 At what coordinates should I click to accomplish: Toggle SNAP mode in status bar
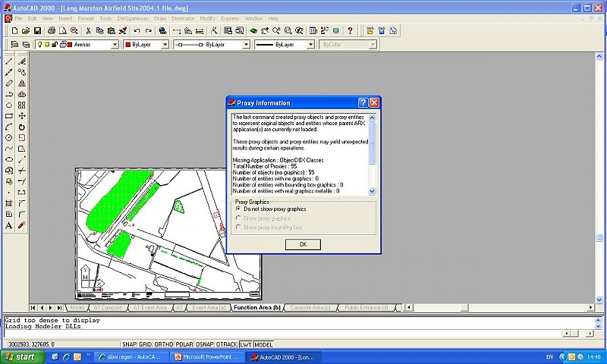click(129, 344)
